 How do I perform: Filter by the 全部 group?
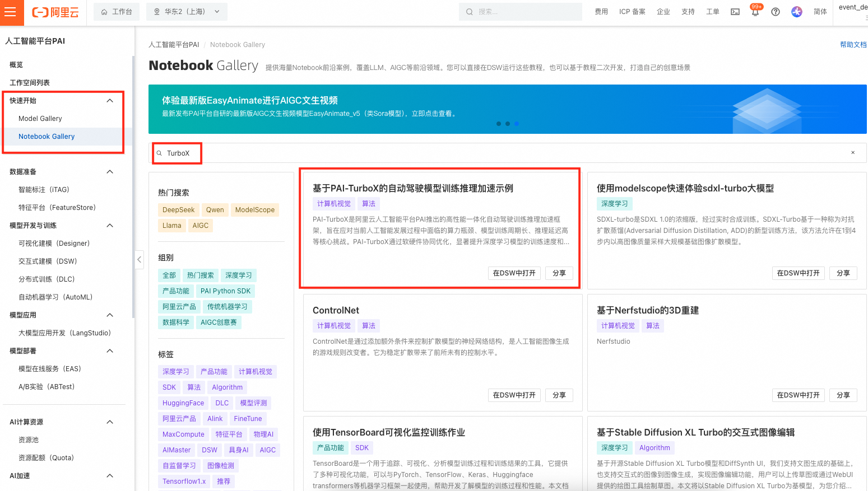pos(169,275)
